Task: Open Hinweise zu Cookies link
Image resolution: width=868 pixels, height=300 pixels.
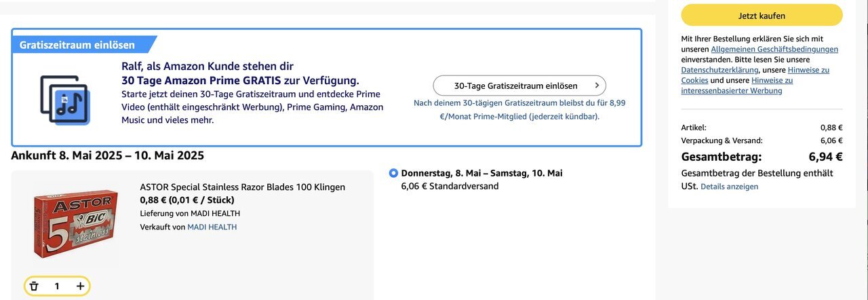Action: click(x=755, y=75)
